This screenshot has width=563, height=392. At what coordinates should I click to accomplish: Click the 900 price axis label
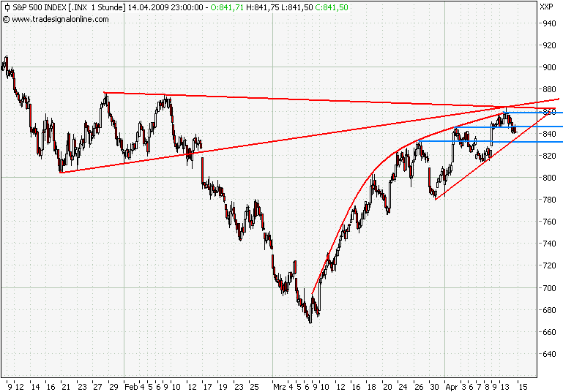point(549,67)
